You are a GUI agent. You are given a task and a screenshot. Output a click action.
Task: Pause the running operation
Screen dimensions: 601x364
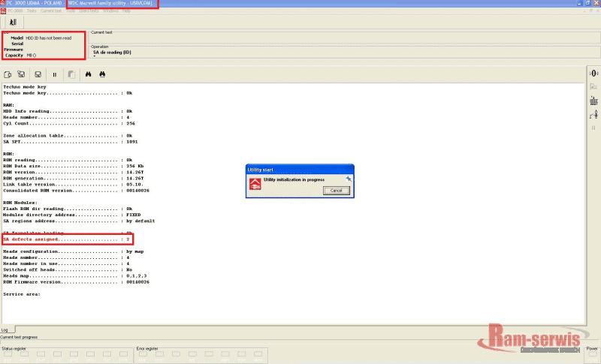(54, 74)
